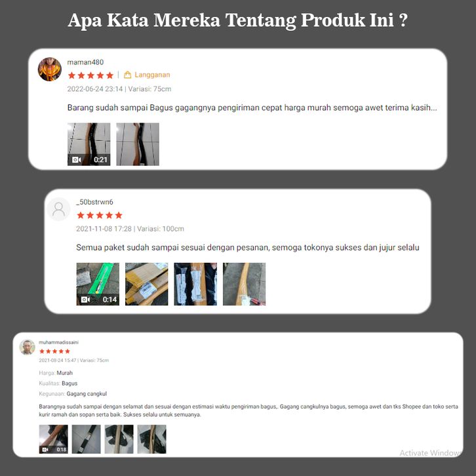Click the _50bstrwn6 username
The width and height of the screenshot is (476, 476).
pyautogui.click(x=94, y=202)
